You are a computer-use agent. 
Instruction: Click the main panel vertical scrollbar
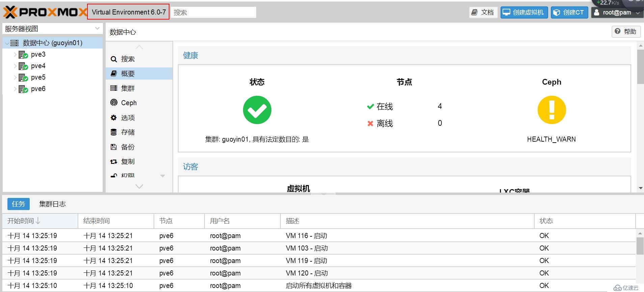tap(640, 67)
